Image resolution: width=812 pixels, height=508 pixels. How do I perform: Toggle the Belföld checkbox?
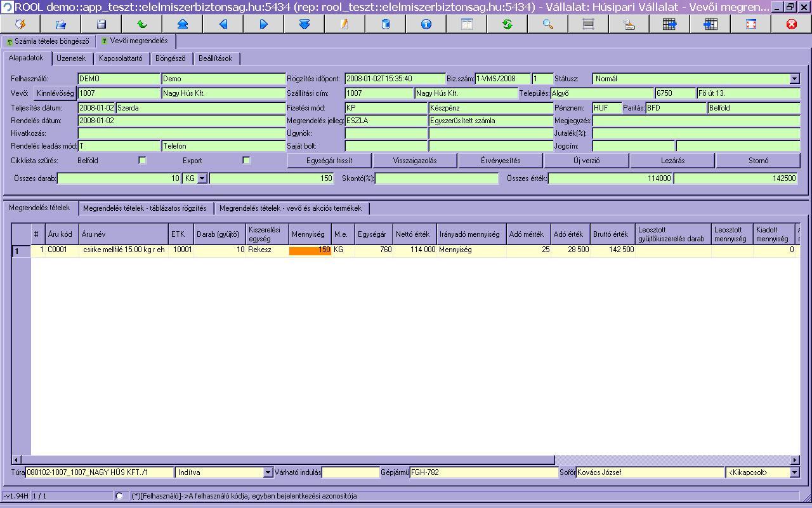(x=142, y=161)
